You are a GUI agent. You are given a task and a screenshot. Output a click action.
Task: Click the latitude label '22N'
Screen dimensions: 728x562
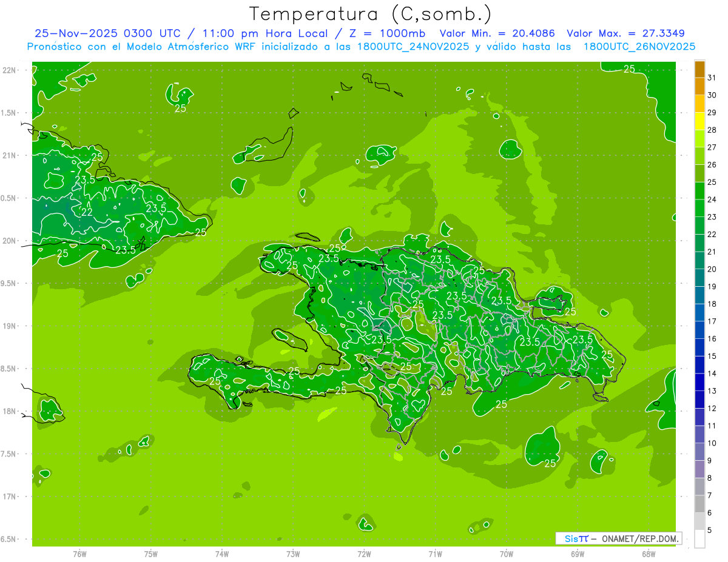10,70
